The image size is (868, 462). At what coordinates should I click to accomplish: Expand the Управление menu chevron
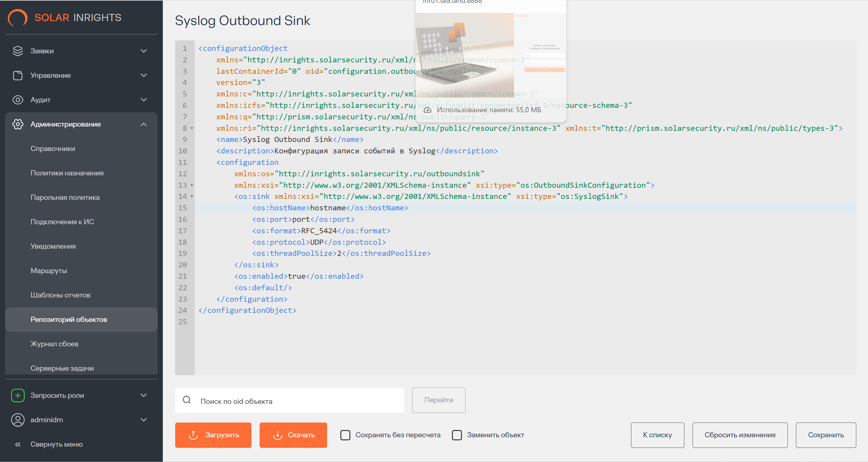tap(144, 75)
